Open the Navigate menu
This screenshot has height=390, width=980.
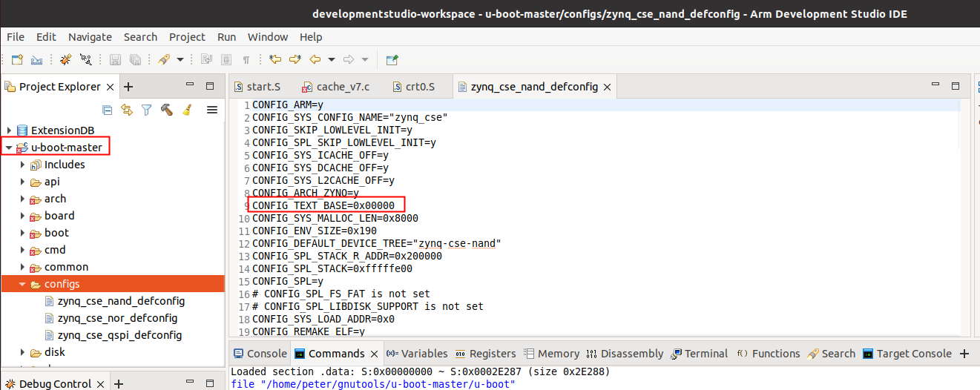click(90, 37)
